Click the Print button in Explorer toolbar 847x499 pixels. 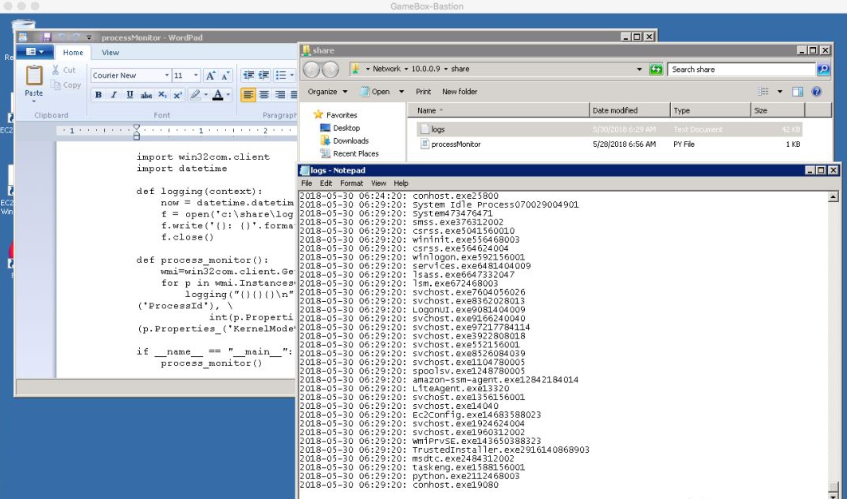(423, 92)
